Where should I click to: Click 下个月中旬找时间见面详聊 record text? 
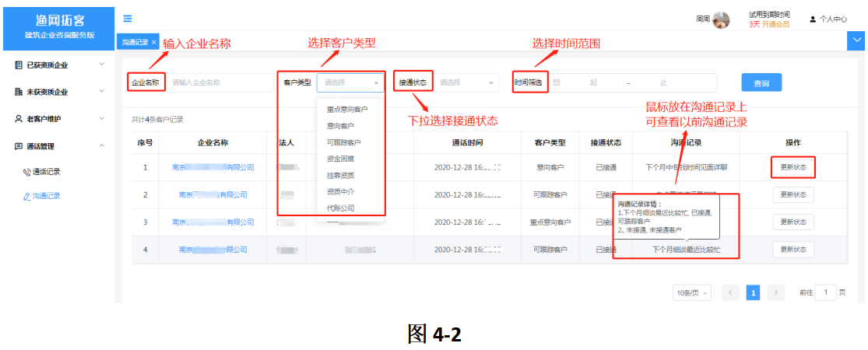(686, 167)
